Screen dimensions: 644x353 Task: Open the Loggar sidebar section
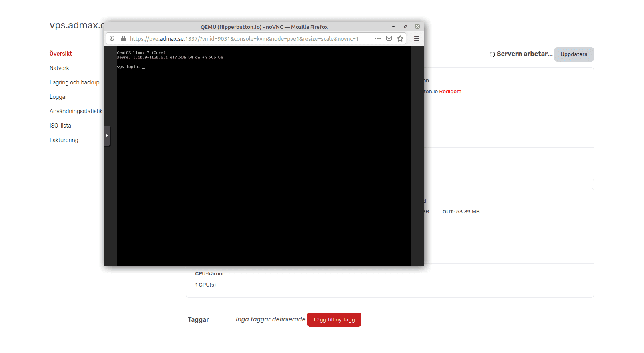coord(58,97)
